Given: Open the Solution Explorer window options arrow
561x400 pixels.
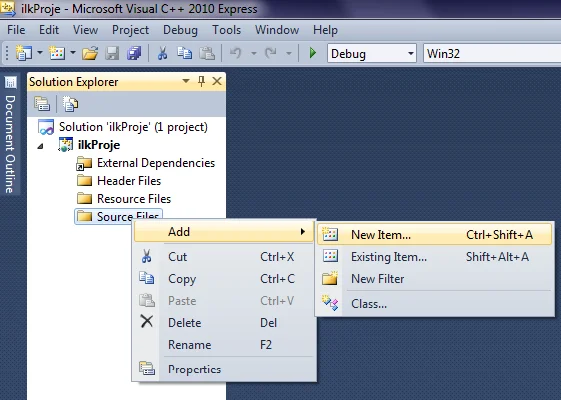Looking at the screenshot, I should point(186,81).
